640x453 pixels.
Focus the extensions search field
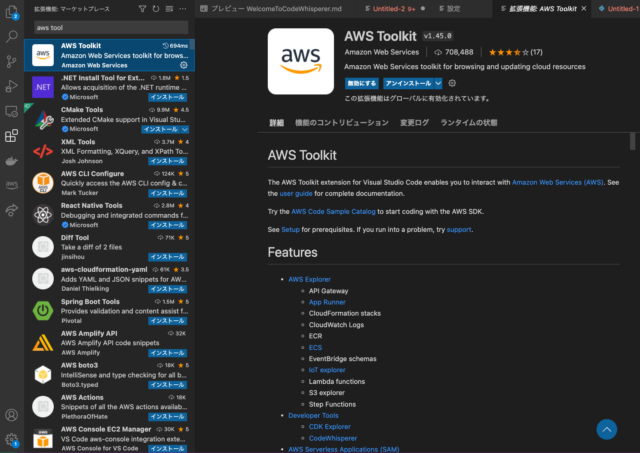pyautogui.click(x=111, y=27)
